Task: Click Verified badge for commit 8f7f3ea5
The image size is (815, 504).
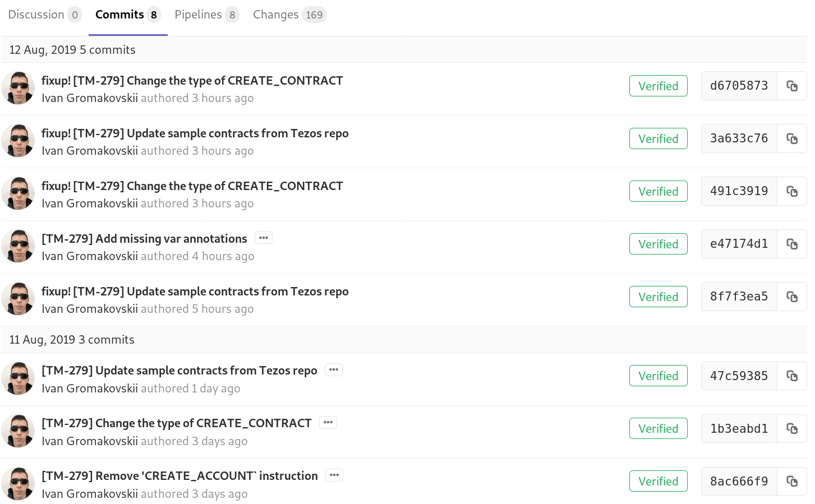Action: point(659,297)
